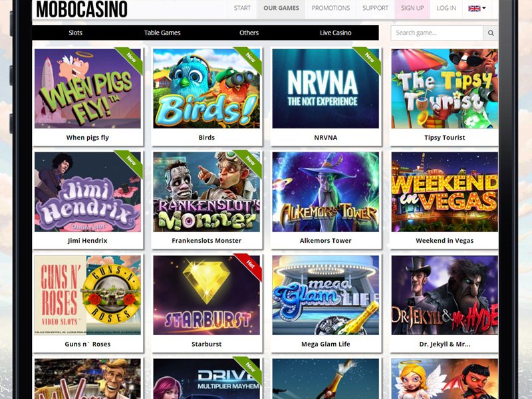Click the Alkemors Tower title link
This screenshot has width=532, height=399.
325,241
